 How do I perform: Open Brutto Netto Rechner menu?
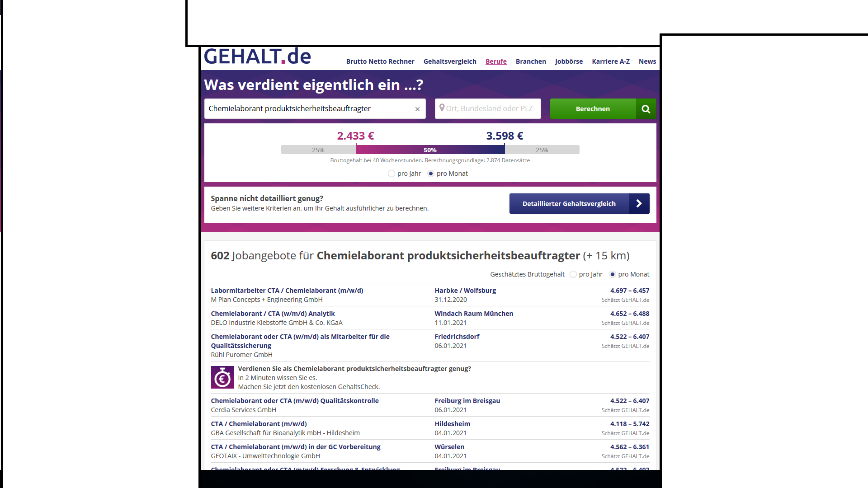(380, 61)
